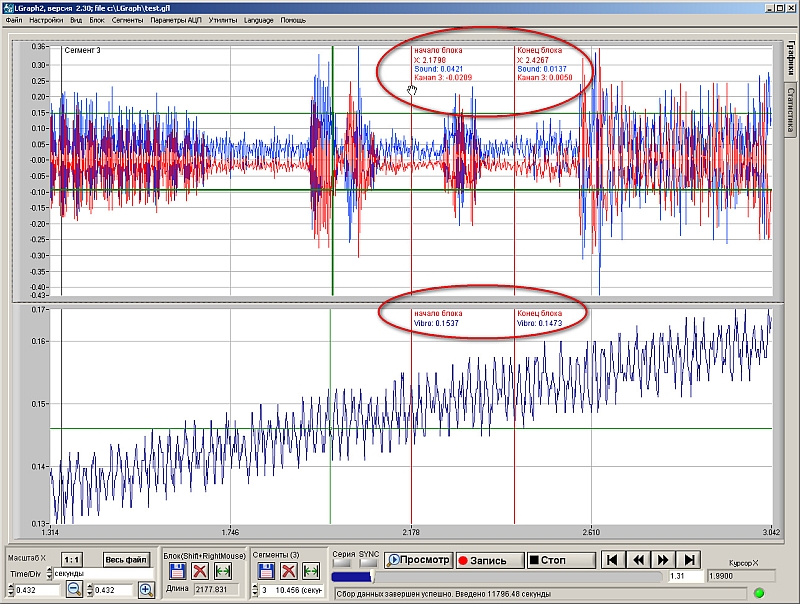This screenshot has height=604, width=800.
Task: Fit segment to width with green arrows icon
Action: (x=311, y=571)
